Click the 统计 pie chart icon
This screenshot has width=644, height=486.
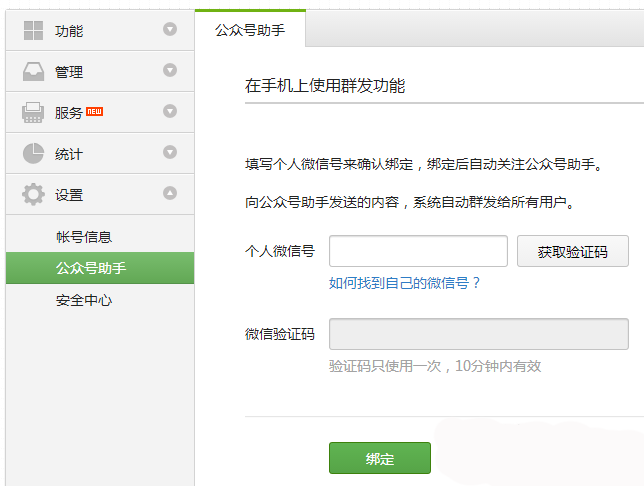coord(33,154)
